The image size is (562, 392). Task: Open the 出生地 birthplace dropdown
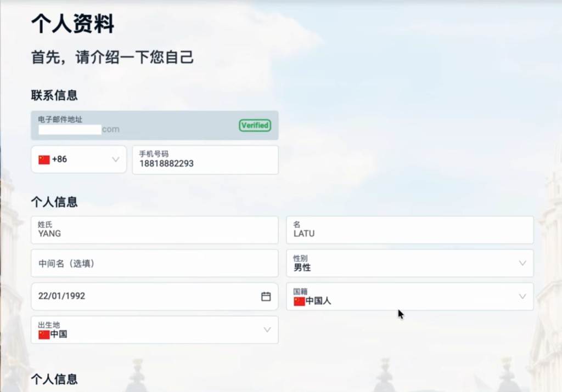(154, 329)
